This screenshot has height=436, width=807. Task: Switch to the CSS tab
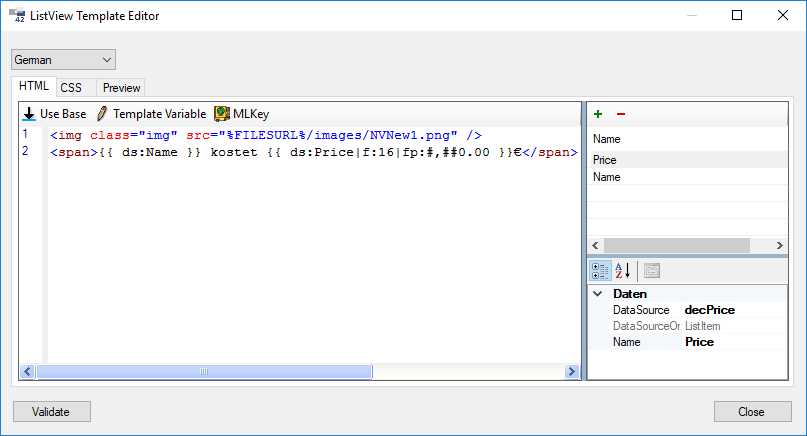coord(71,88)
